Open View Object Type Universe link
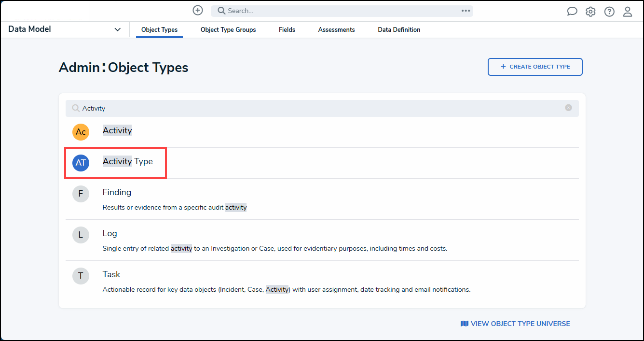The width and height of the screenshot is (644, 341). 515,324
